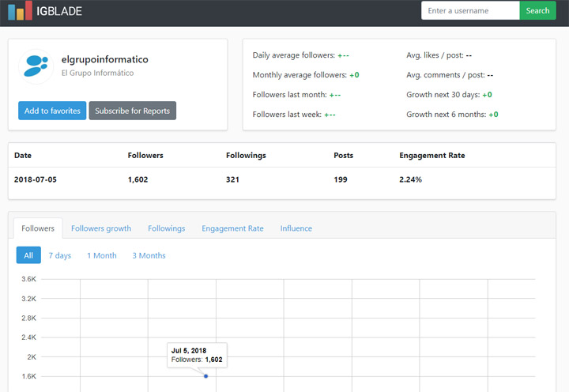Click the 2.24% engagement rate cell
The width and height of the screenshot is (569, 392).
(410, 179)
